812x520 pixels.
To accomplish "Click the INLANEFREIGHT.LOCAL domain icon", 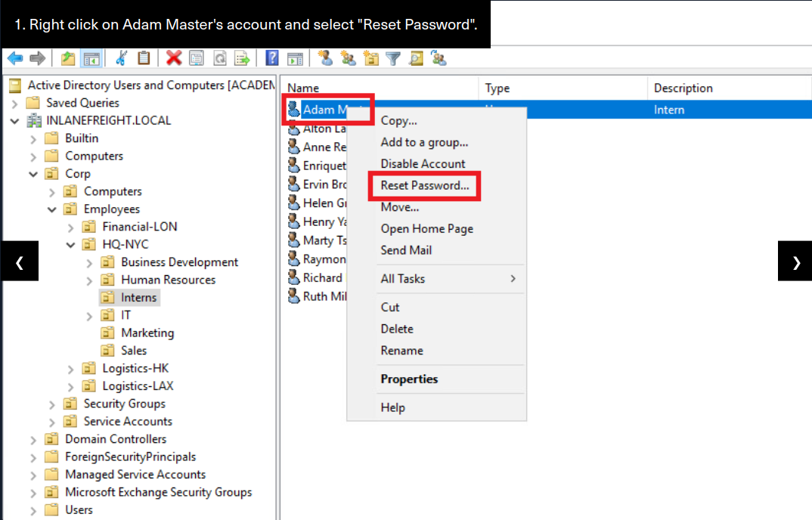I will pos(34,121).
